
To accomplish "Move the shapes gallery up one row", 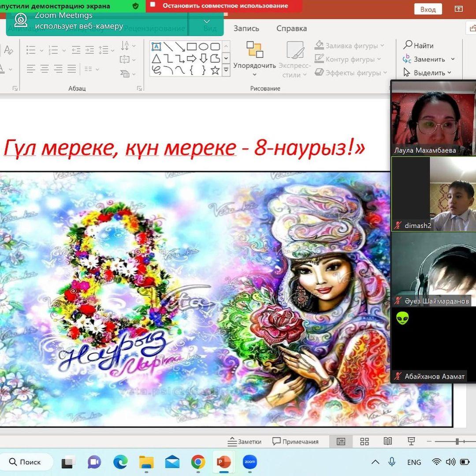I will point(226,46).
